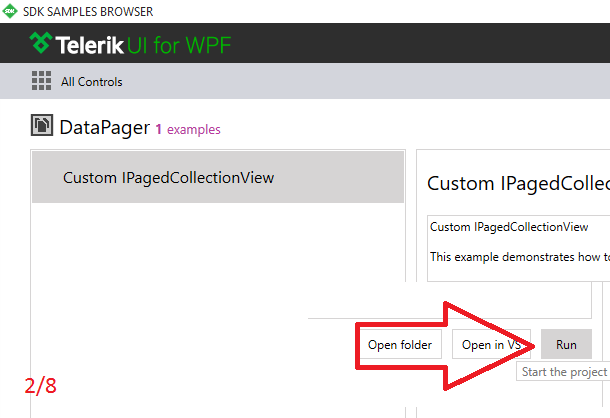Click the Open folder button
The image size is (610, 418).
(x=400, y=344)
